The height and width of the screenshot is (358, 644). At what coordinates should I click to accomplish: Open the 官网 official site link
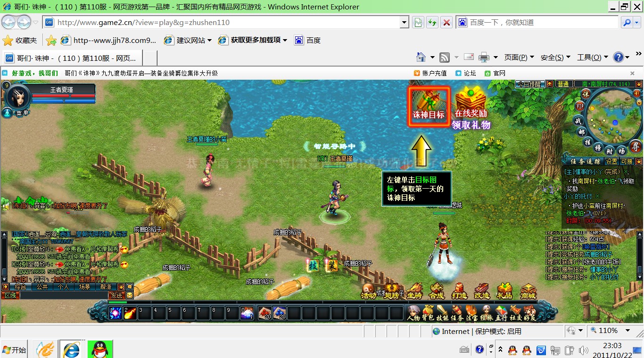[495, 73]
